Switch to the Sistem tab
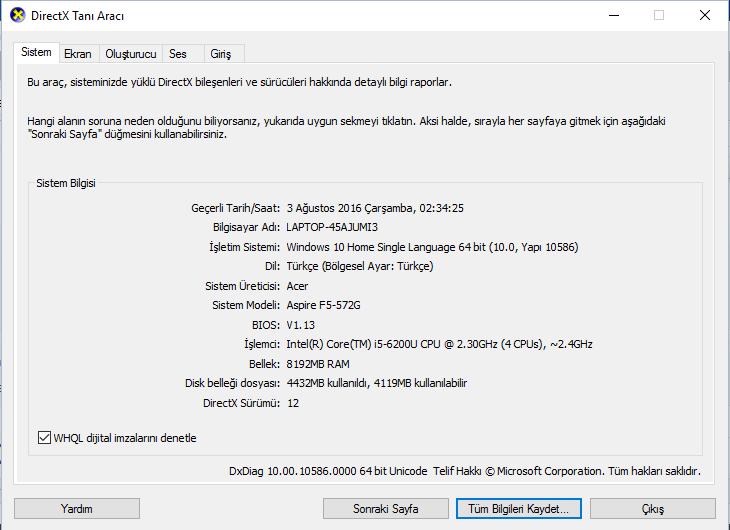730x530 pixels. click(x=36, y=52)
